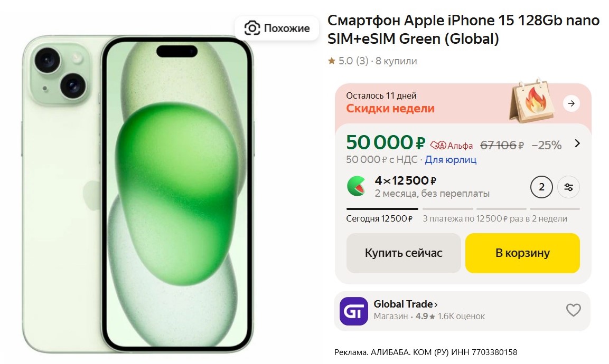Click the camera icon for similar items
Screen dimensions: 609x364
(253, 28)
